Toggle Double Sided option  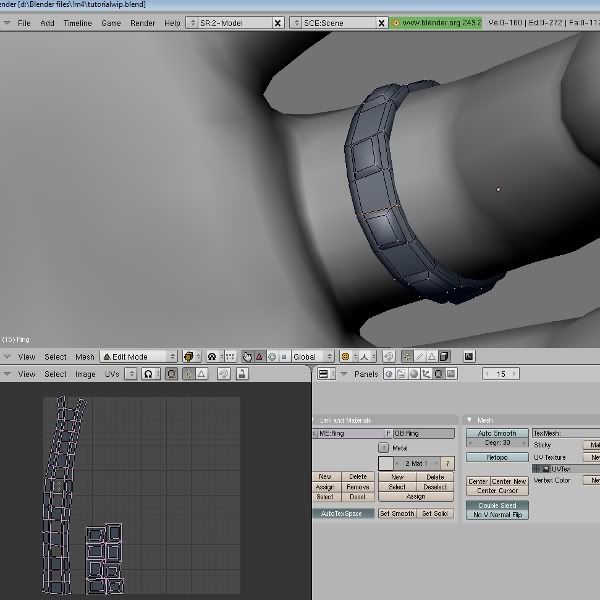coord(497,505)
